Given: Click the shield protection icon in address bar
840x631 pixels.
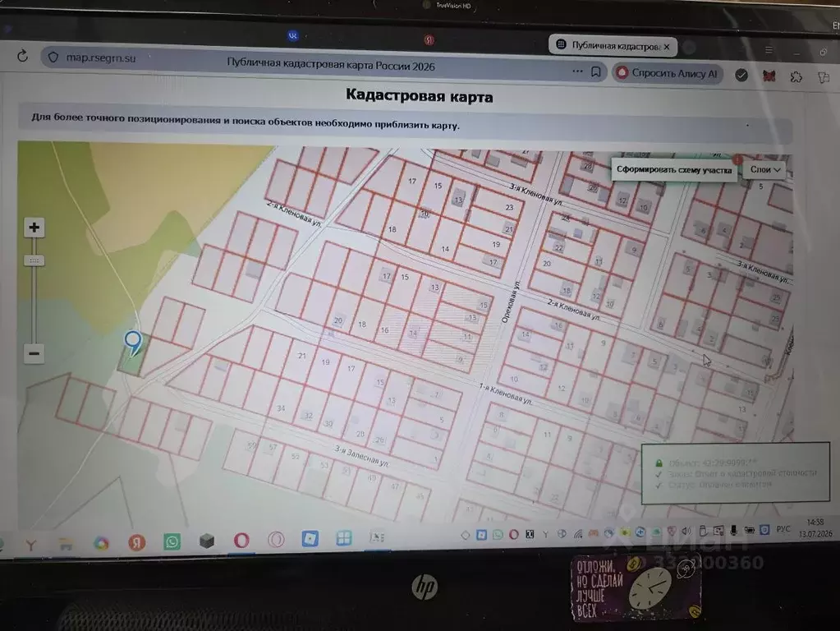Looking at the screenshot, I should [x=53, y=58].
